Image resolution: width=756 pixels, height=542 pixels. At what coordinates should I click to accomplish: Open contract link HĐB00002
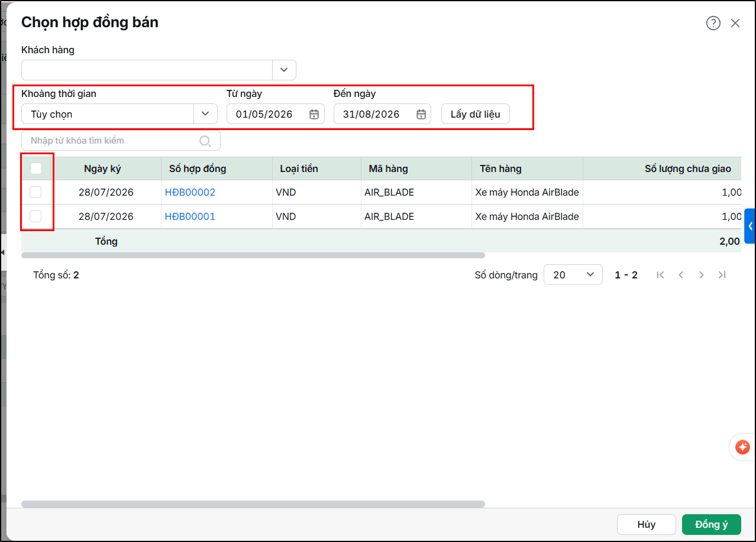pos(190,192)
